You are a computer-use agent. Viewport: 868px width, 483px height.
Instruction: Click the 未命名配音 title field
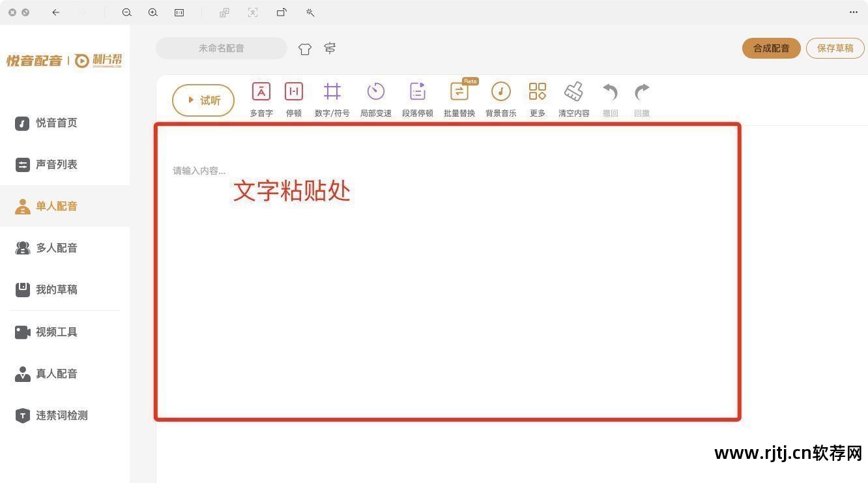click(222, 48)
